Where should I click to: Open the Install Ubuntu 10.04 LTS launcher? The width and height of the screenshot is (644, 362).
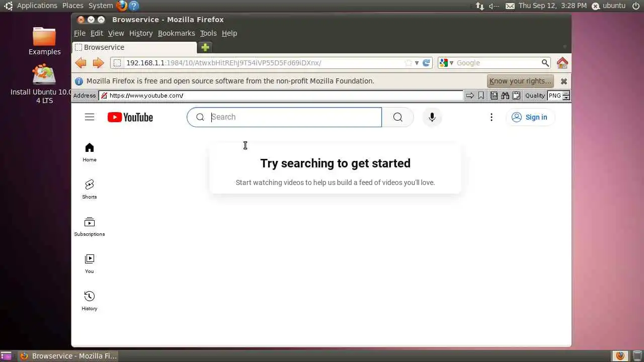[44, 84]
